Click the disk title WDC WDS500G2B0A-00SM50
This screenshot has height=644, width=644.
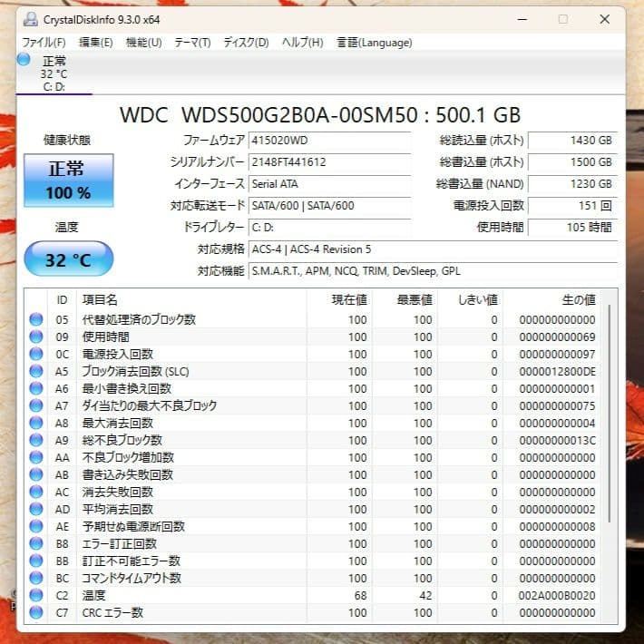tap(268, 115)
